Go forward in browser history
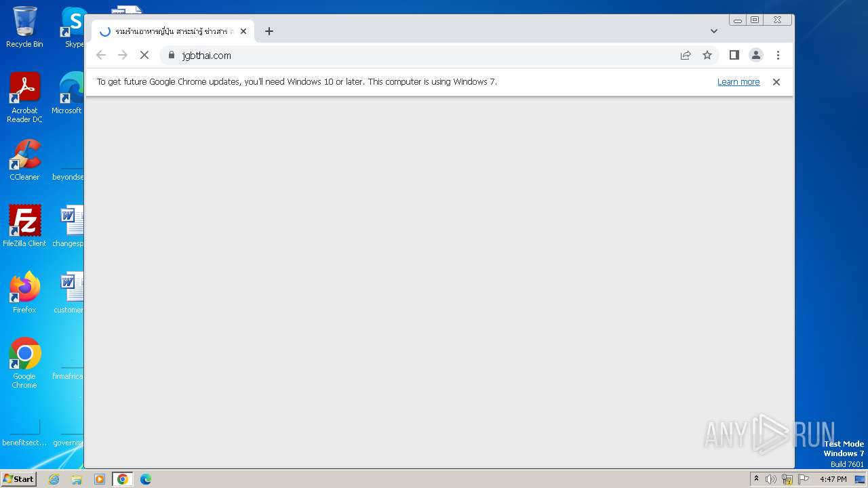The image size is (868, 488). tap(123, 55)
